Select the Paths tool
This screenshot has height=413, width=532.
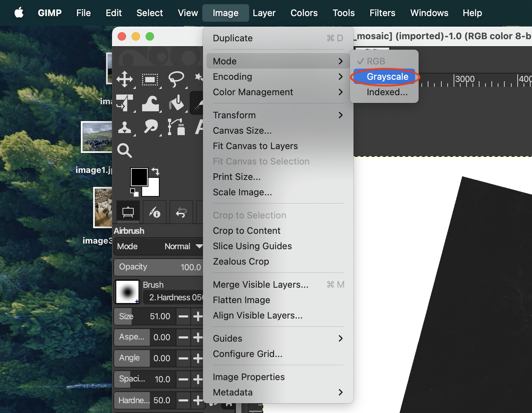(x=176, y=127)
